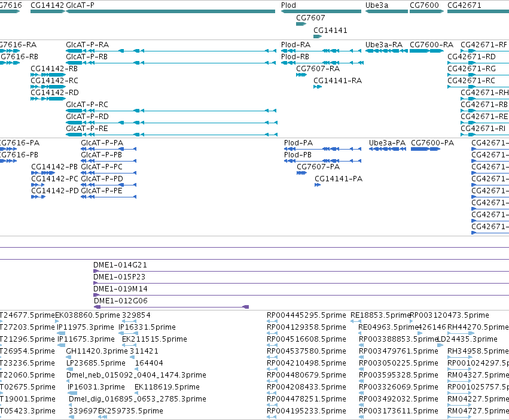Click the long GlcAT-P gene bar
The image size is (509, 420).
pyautogui.click(x=170, y=11)
